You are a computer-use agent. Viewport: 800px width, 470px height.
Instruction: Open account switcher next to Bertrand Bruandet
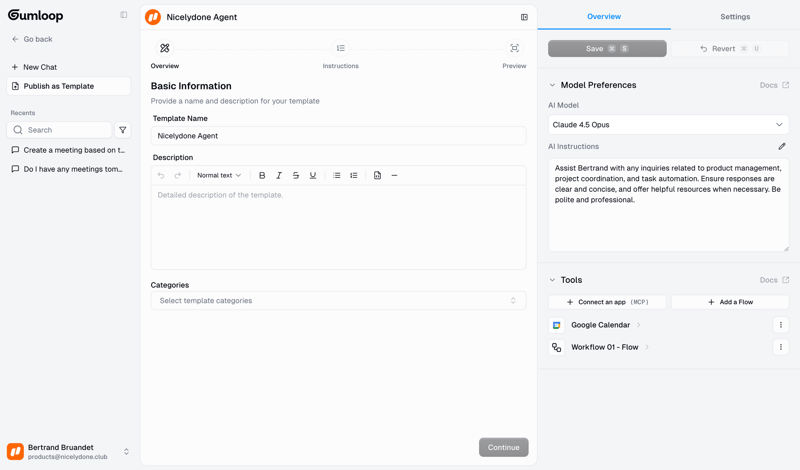pyautogui.click(x=126, y=451)
